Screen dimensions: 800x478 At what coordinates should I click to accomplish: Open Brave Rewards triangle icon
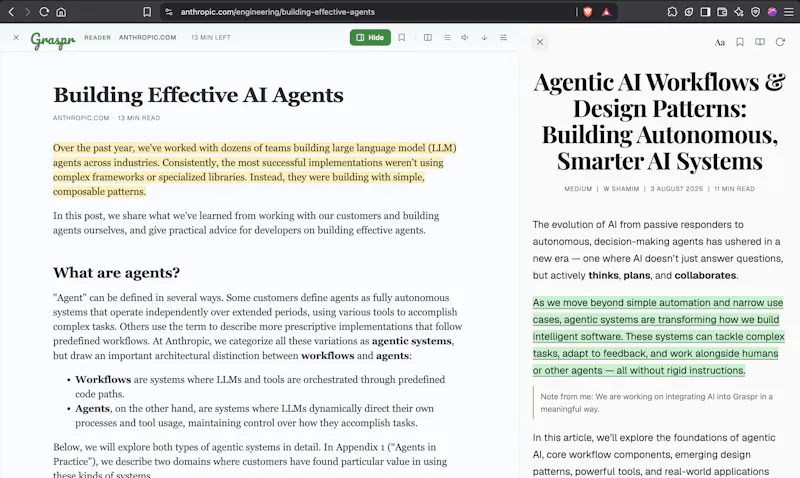tap(606, 12)
